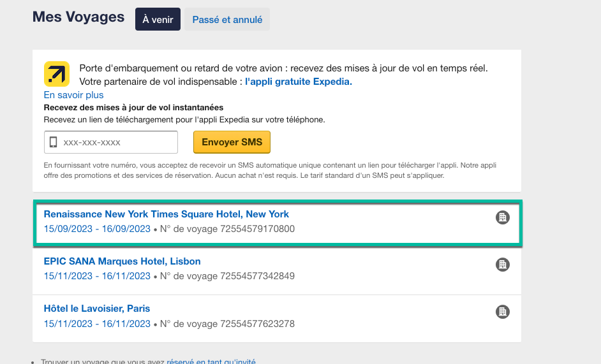Follow the En savoir plus link

[x=73, y=95]
